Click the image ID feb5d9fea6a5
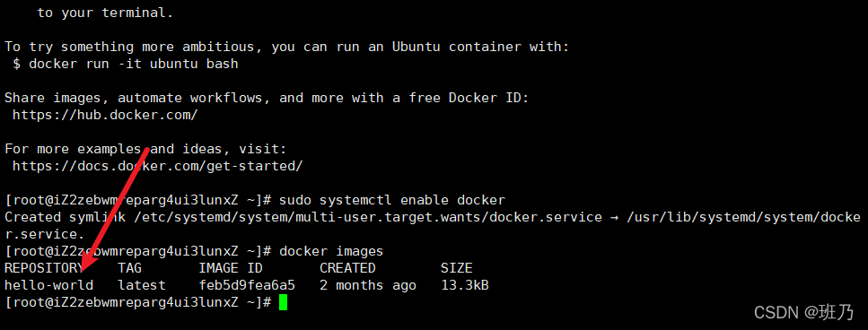The width and height of the screenshot is (868, 330). (x=247, y=286)
